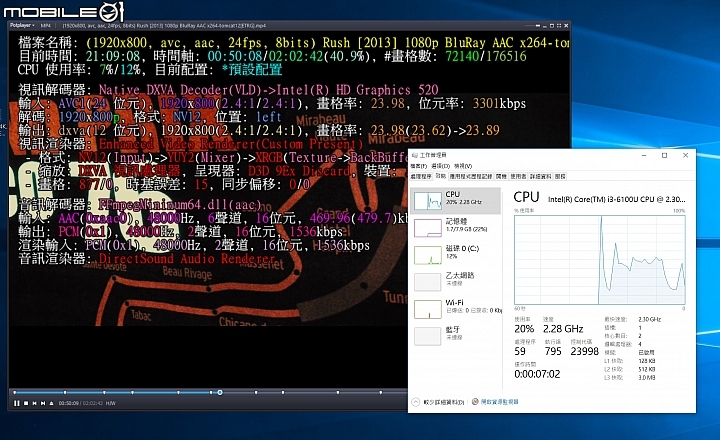Click the 795 threads count
The height and width of the screenshot is (440, 720).
pyautogui.click(x=553, y=351)
